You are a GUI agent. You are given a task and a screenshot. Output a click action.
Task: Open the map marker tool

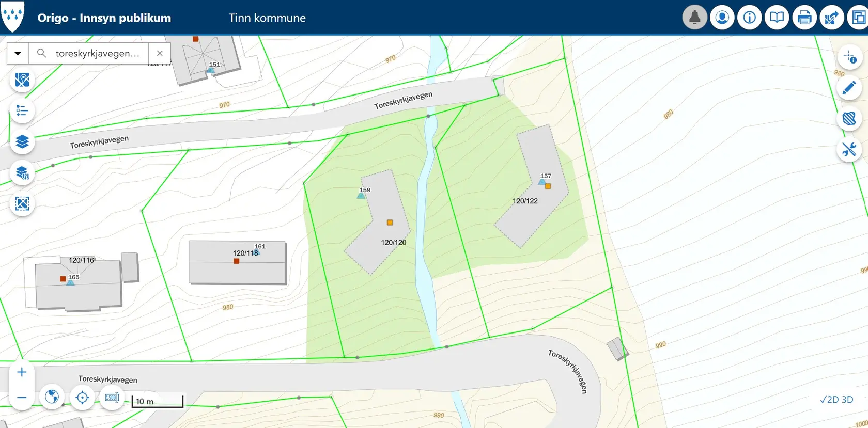click(x=22, y=80)
